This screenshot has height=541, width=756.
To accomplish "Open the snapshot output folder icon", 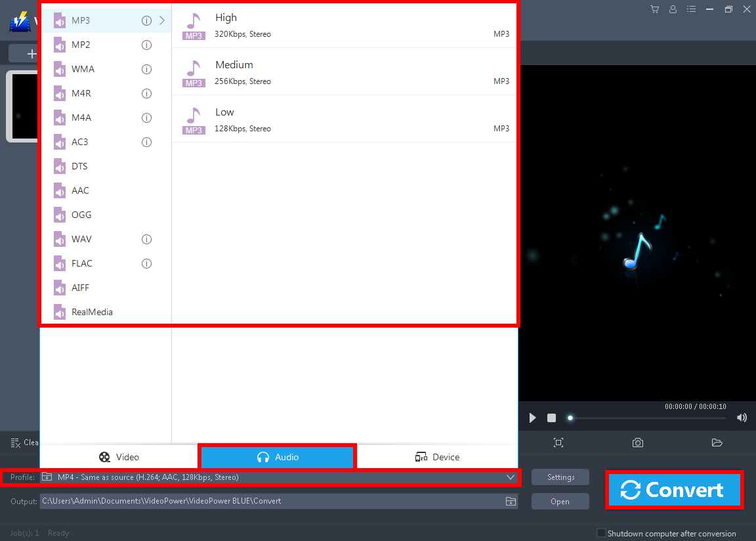I will tap(717, 443).
